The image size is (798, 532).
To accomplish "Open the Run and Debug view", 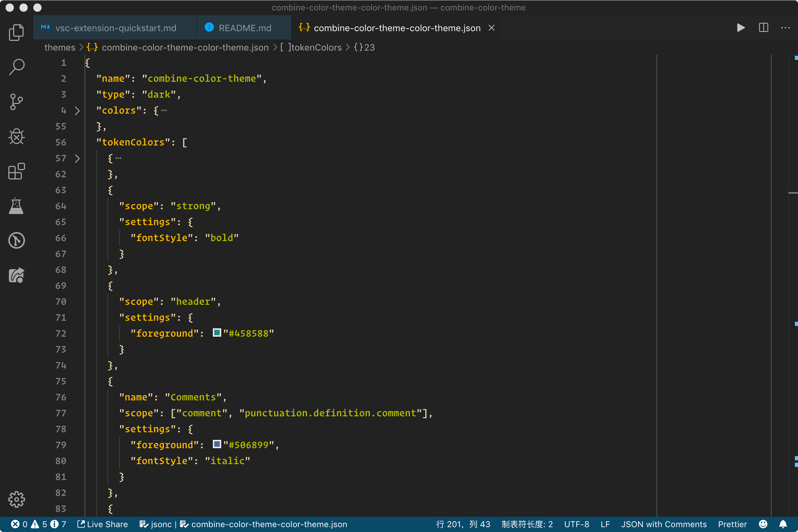I will click(16, 136).
